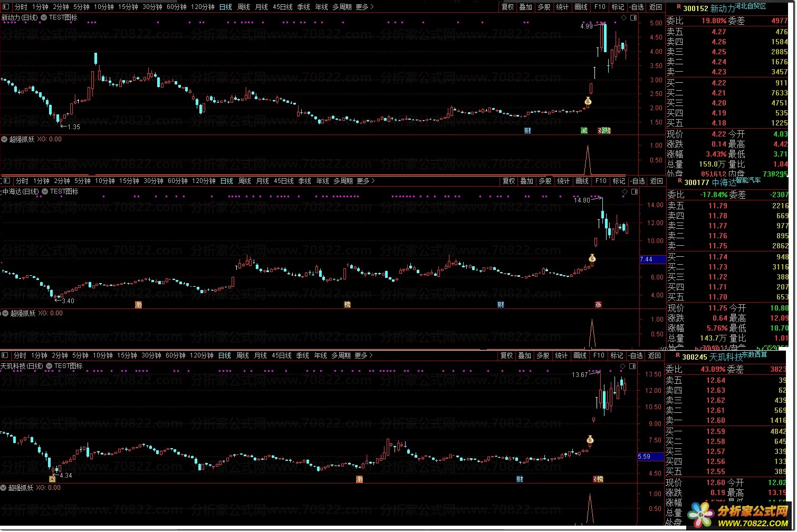Click F10 button in 中海达 toolbar
797x532 pixels.
(601, 181)
